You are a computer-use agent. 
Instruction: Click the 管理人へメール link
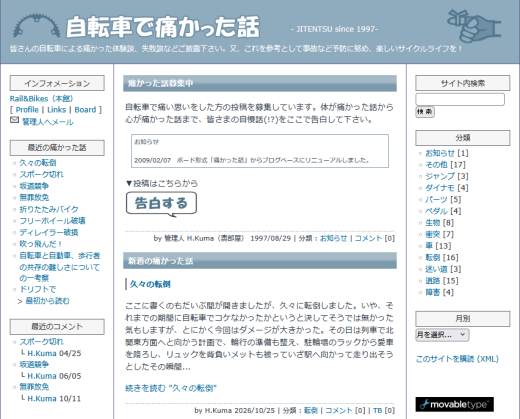[x=48, y=122]
